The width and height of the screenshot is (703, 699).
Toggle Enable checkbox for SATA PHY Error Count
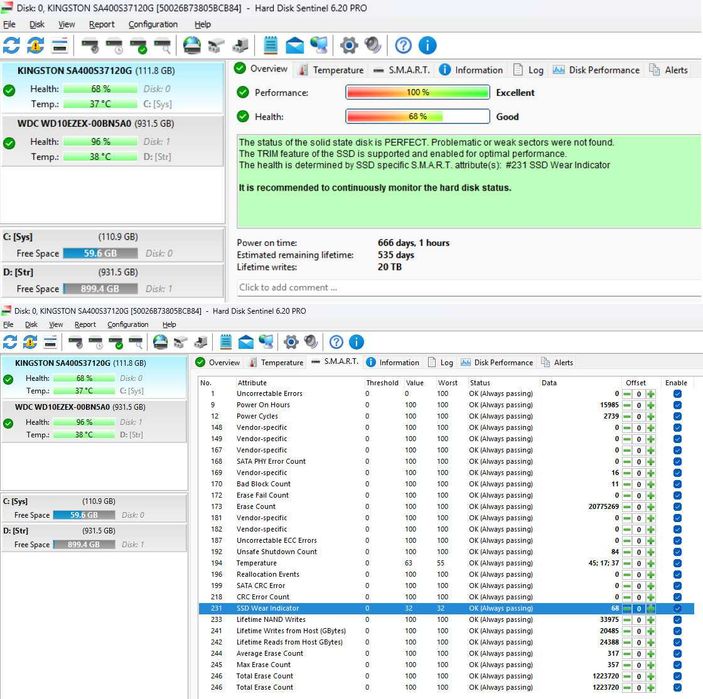[x=677, y=461]
